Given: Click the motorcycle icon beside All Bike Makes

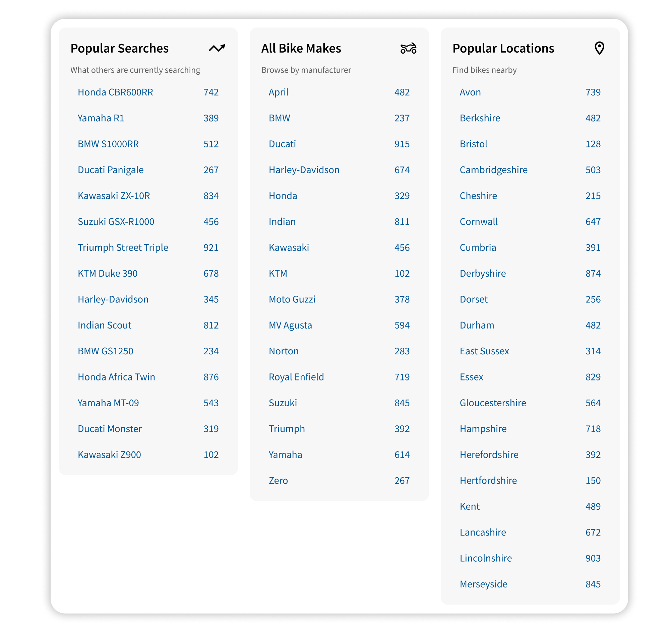Looking at the screenshot, I should tap(408, 48).
